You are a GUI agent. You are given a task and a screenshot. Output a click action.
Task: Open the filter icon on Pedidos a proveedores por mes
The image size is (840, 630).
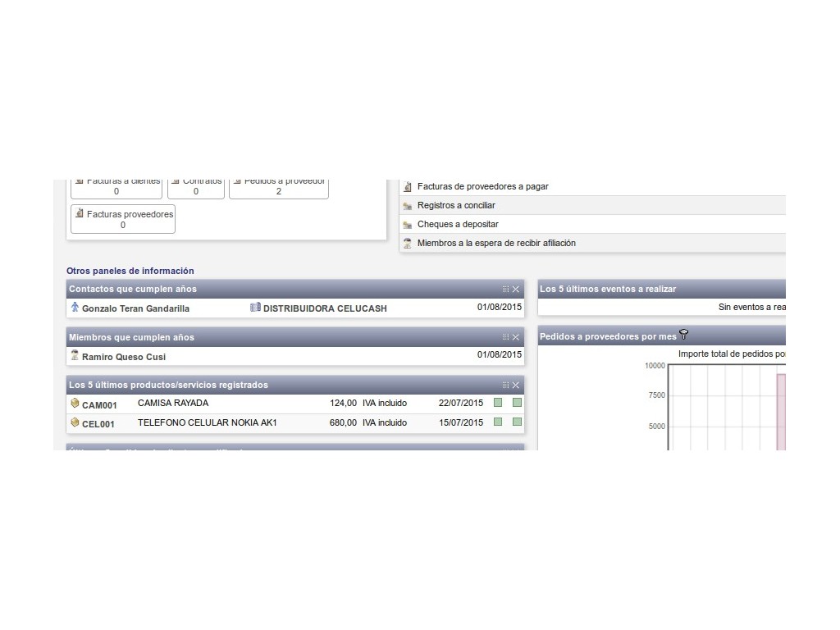[x=683, y=335]
